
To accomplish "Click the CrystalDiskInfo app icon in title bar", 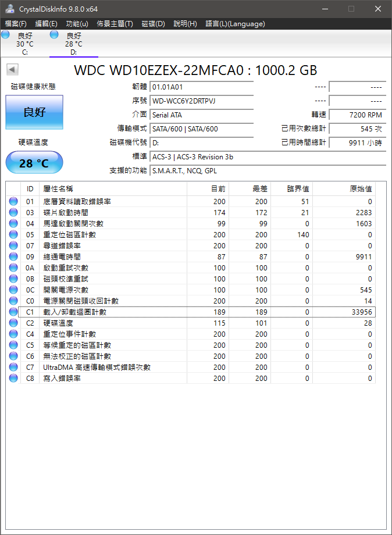I will point(10,9).
